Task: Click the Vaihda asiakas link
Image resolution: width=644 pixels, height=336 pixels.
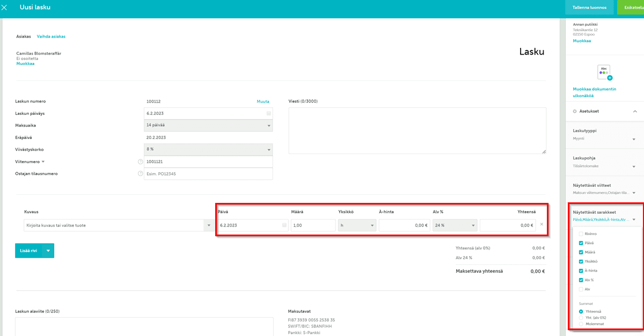Action: click(51, 36)
